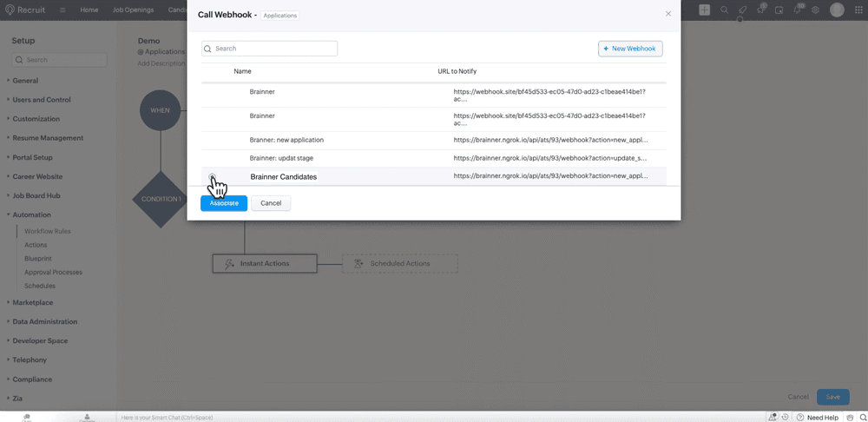Viewport: 868px width, 422px height.
Task: Click Cancel beside the Save button
Action: point(798,397)
